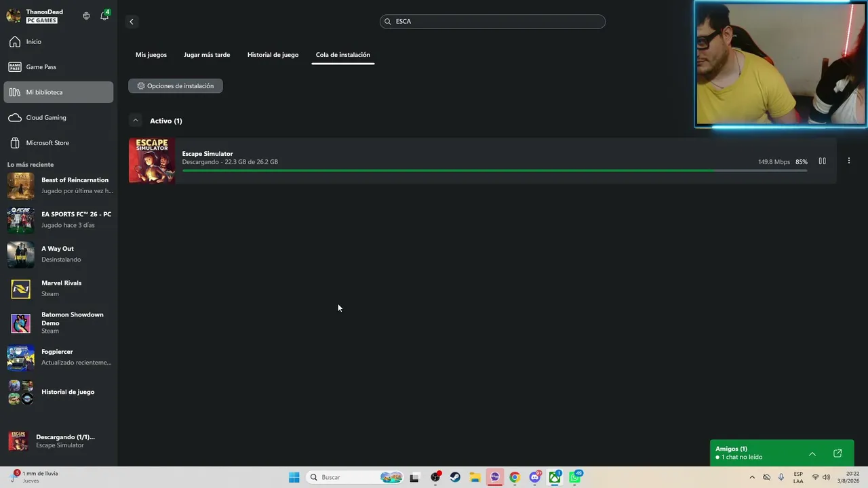Viewport: 868px width, 488px height.
Task: Open EA SPORTS FC 26 - PC recent item
Action: pyautogui.click(x=58, y=220)
